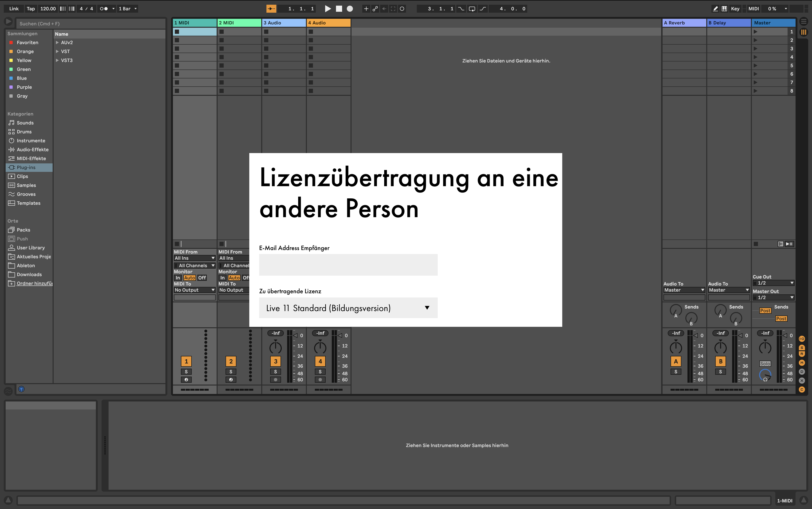Toggle the Computer MIDI Keyboard icon
Image resolution: width=812 pixels, height=509 pixels.
click(x=724, y=9)
